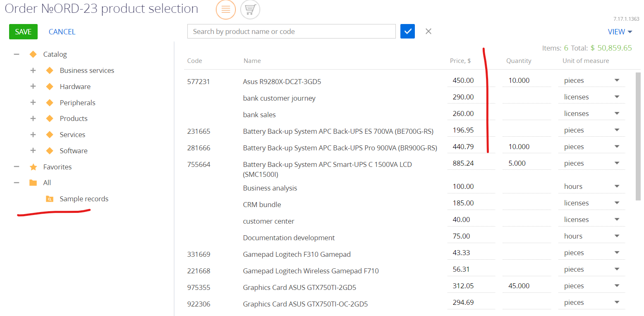Click product code 577231
Viewport: 644px width, 316px height.
[x=199, y=82]
